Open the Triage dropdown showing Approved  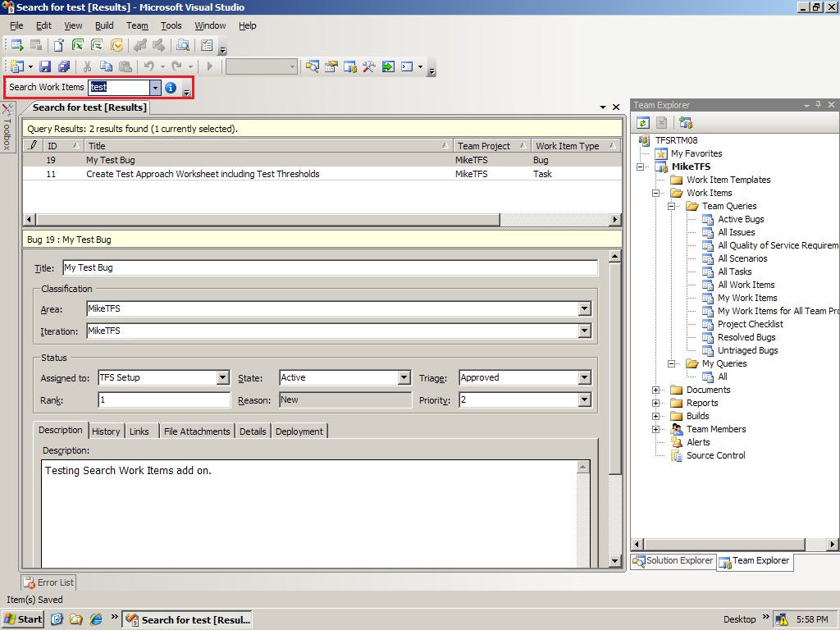[x=584, y=377]
